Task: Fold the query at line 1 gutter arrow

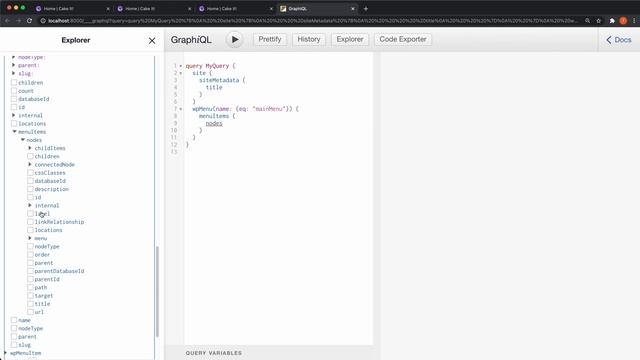Action: point(181,66)
